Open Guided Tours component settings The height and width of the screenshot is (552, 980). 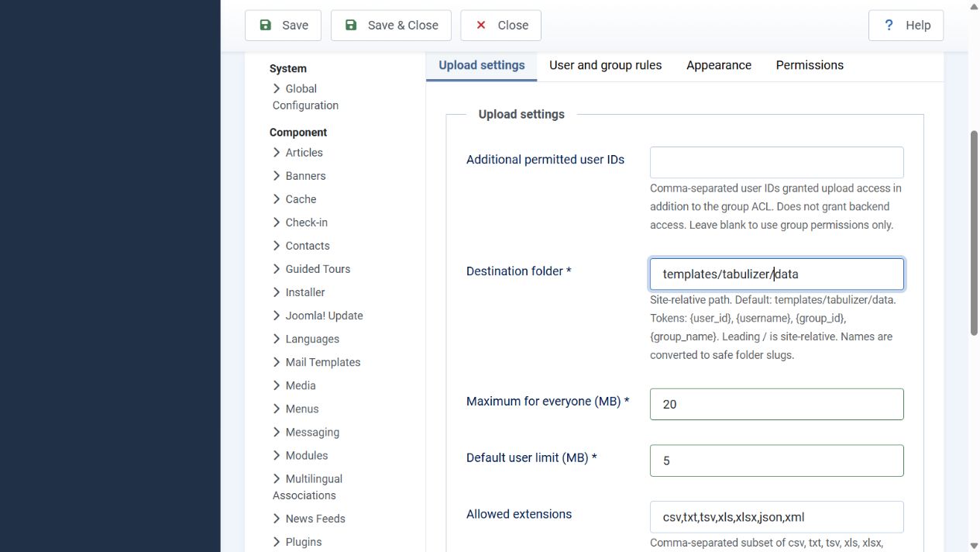pyautogui.click(x=311, y=269)
